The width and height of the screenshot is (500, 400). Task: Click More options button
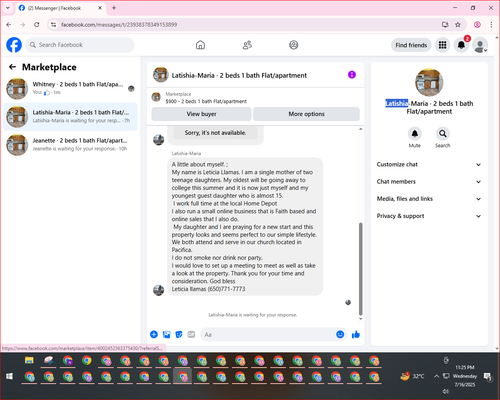pyautogui.click(x=306, y=114)
